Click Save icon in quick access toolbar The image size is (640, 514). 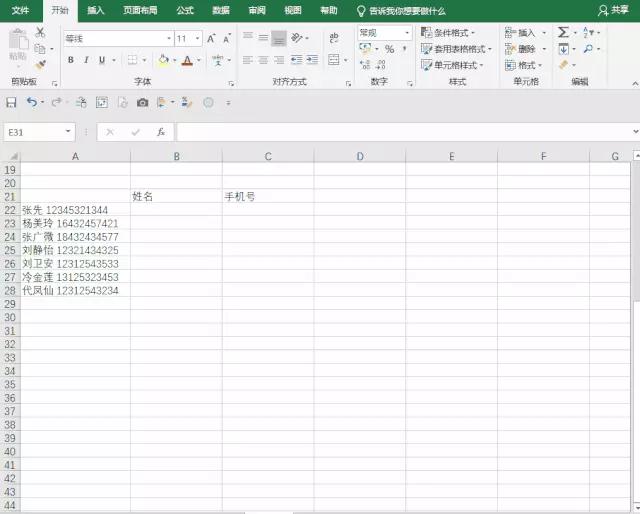pyautogui.click(x=11, y=102)
